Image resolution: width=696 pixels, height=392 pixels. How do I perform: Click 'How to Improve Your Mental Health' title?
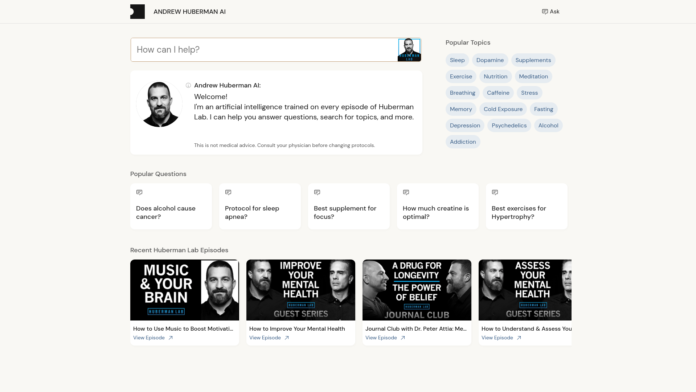click(297, 329)
